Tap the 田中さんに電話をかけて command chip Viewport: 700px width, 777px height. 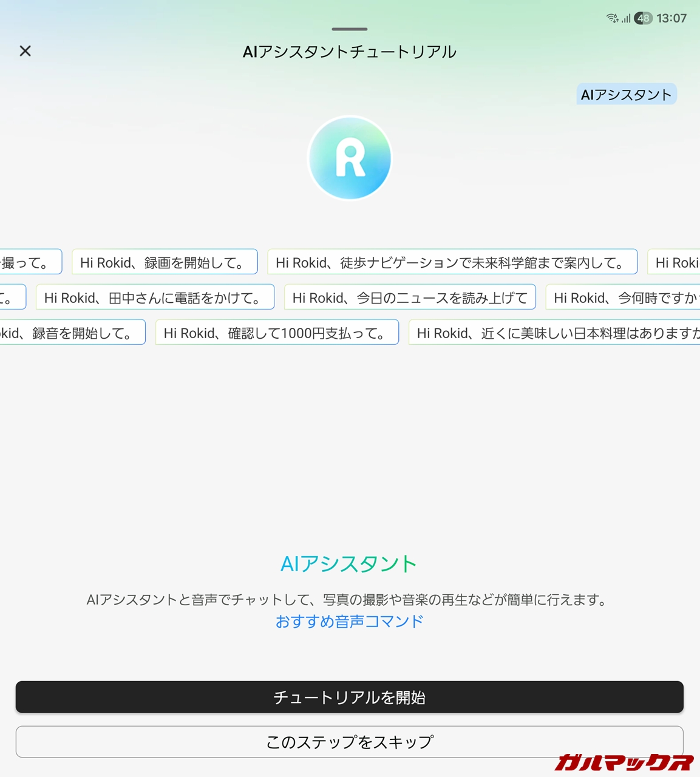155,297
